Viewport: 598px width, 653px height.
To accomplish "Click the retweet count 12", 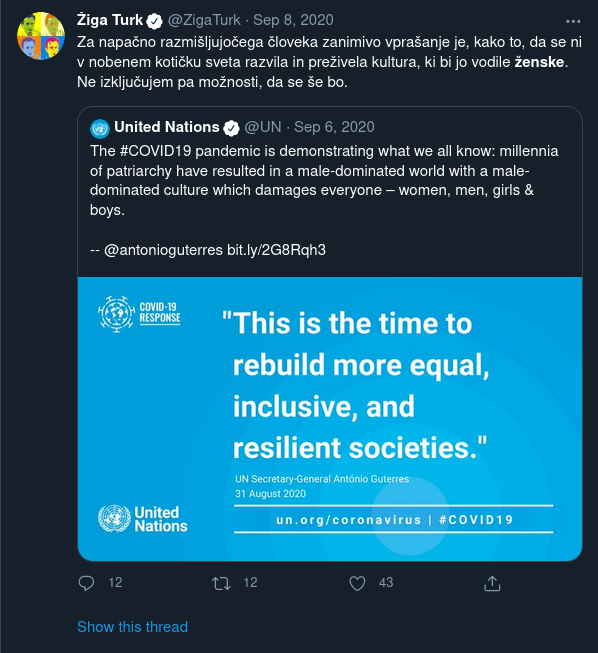I will (250, 583).
